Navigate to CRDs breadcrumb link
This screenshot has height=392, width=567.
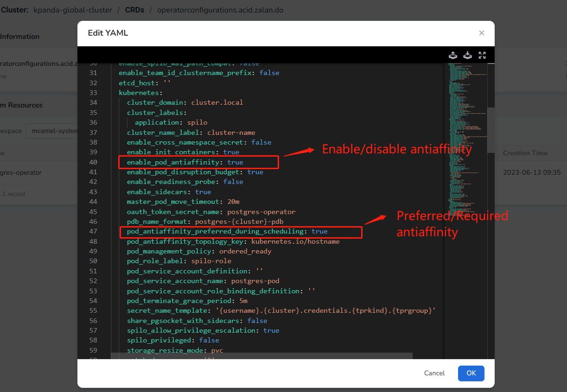[135, 10]
